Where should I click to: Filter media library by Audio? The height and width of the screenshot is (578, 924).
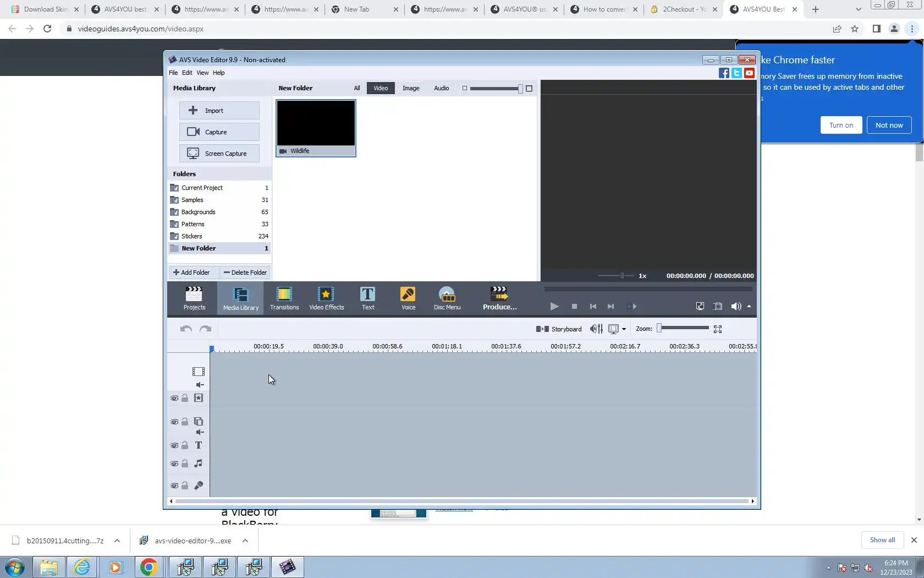(442, 88)
